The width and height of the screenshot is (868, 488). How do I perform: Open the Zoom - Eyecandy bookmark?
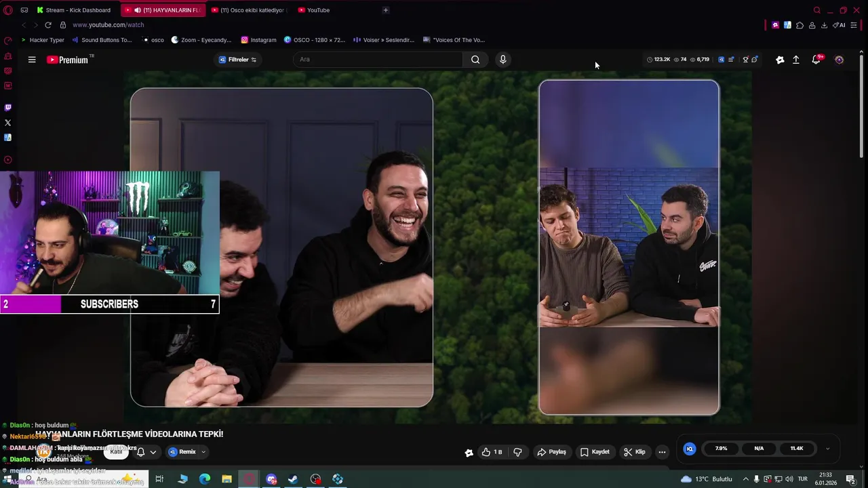(x=201, y=40)
